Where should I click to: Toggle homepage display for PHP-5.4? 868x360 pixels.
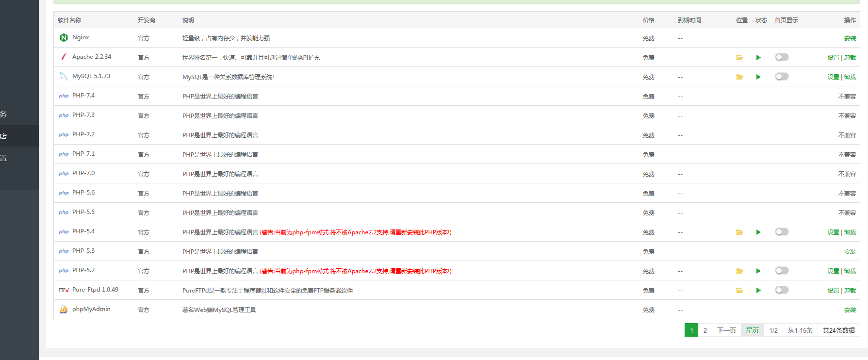782,232
